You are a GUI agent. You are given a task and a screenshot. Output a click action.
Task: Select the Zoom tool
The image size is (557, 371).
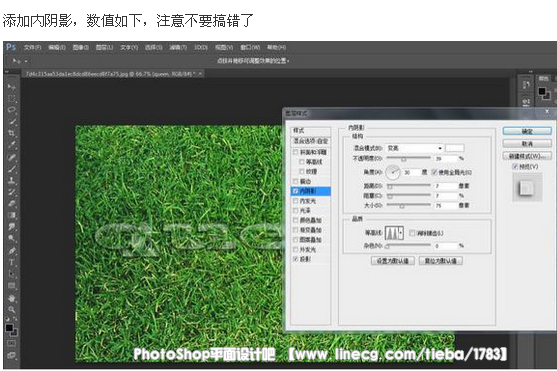coord(11,309)
